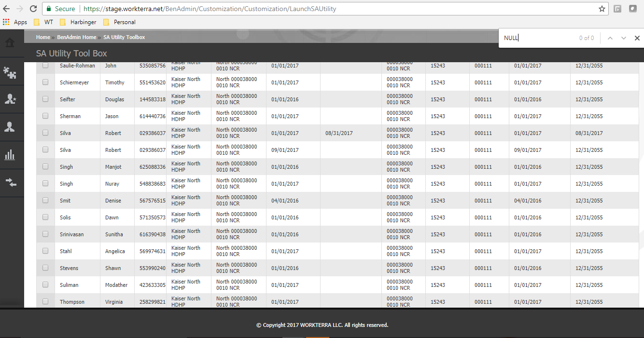The width and height of the screenshot is (644, 338).
Task: Click the SSN 625088336
Action: tap(153, 167)
